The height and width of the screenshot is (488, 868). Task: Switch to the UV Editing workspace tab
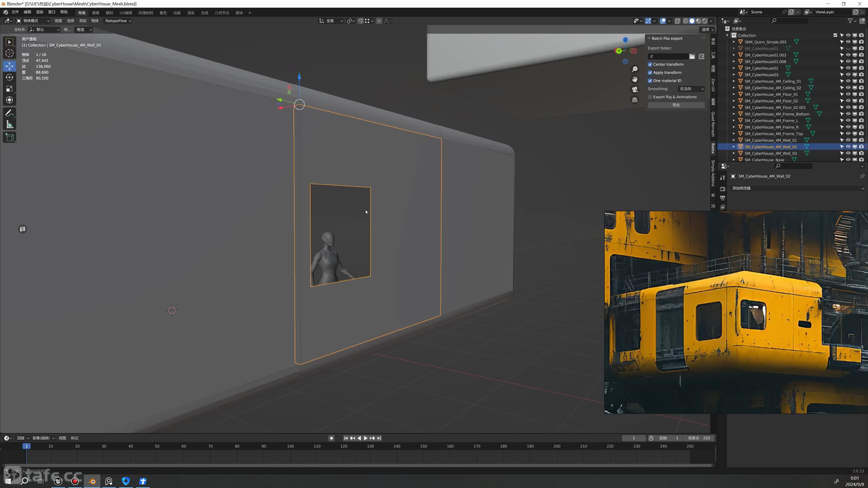125,13
